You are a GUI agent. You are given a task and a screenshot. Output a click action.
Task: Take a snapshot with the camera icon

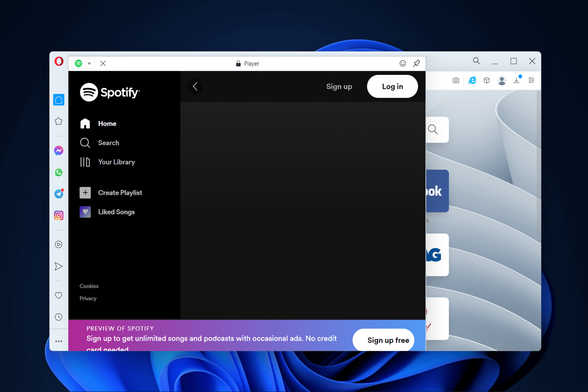point(456,80)
